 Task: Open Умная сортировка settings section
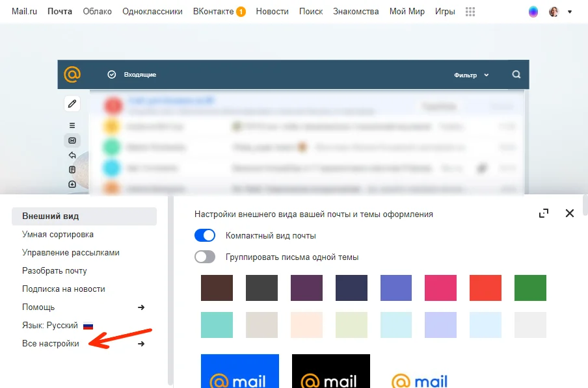click(58, 235)
